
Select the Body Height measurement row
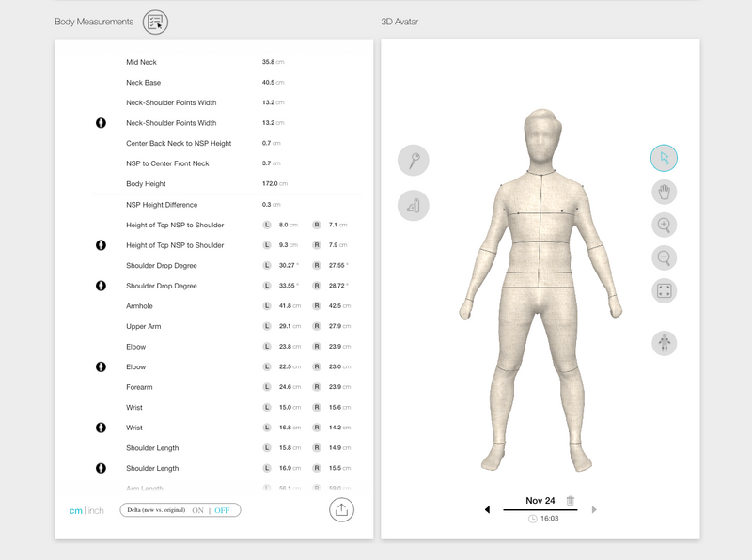point(146,184)
